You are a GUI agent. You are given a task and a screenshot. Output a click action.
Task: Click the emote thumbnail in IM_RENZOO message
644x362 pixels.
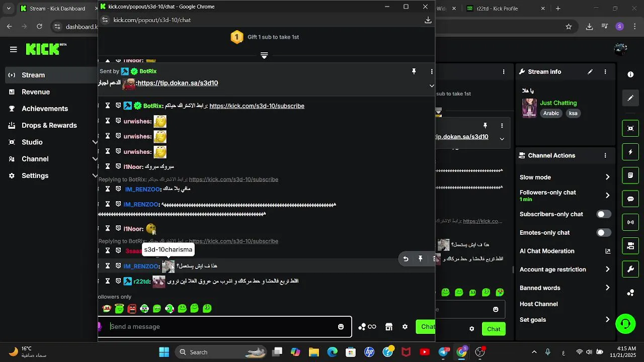[168, 266]
